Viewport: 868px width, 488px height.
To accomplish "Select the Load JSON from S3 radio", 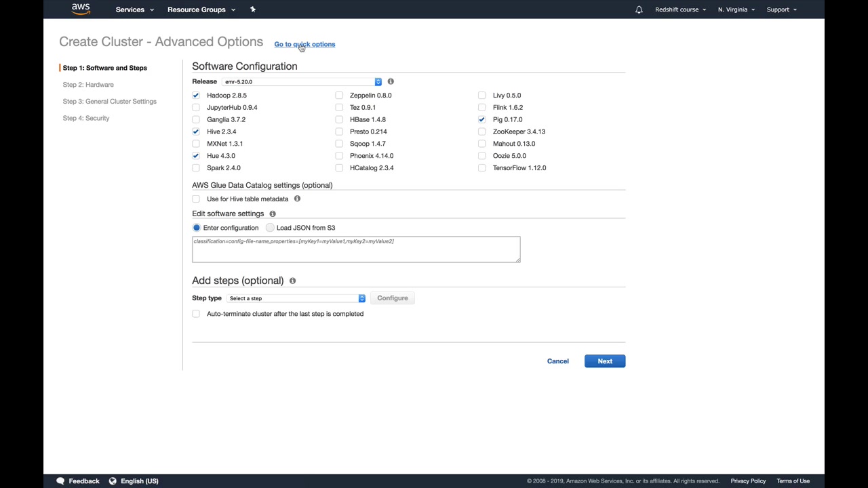I will pyautogui.click(x=270, y=228).
